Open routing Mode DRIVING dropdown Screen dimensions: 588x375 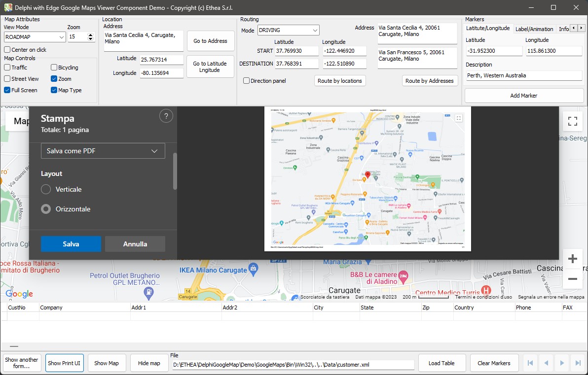pos(289,30)
